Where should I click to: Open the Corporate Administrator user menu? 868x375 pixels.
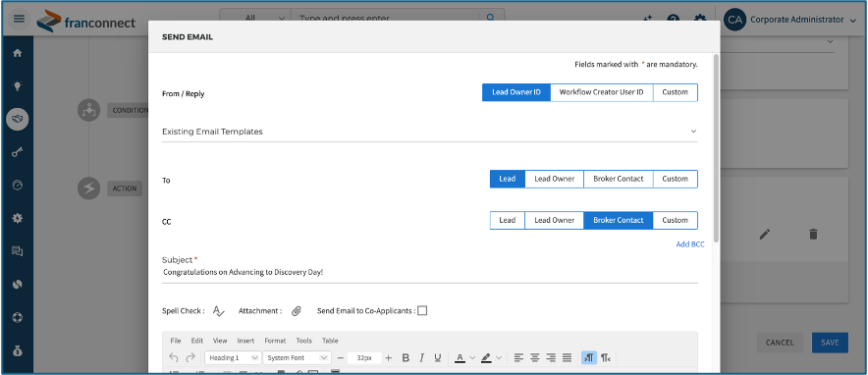point(790,20)
